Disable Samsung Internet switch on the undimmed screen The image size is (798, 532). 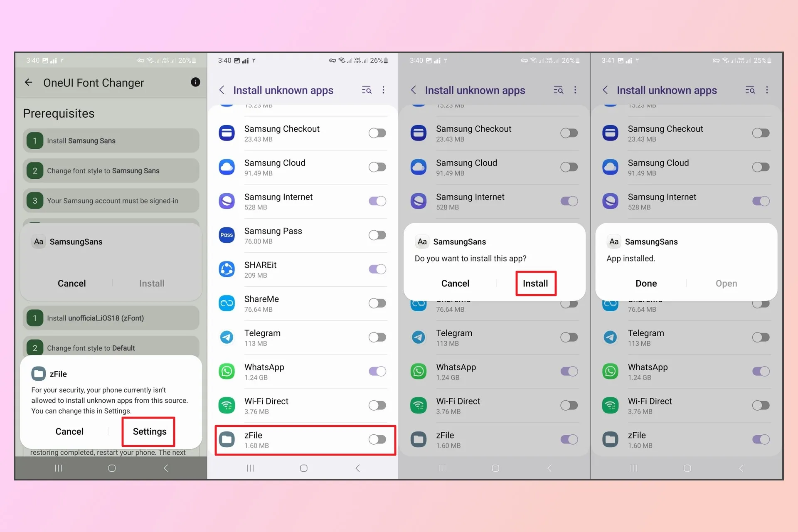pos(377,201)
